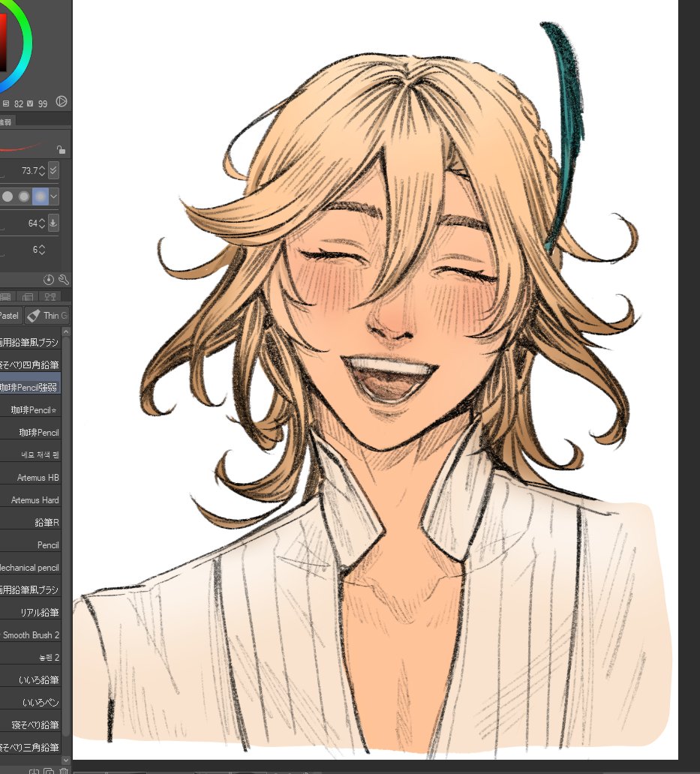Click the 強弱 tool property tab
700x774 pixels.
(7, 121)
